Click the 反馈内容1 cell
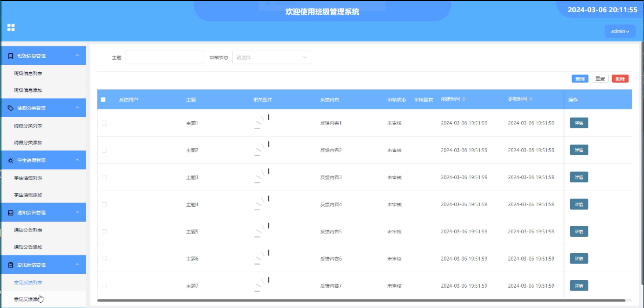The height and width of the screenshot is (308, 644). pyautogui.click(x=331, y=123)
